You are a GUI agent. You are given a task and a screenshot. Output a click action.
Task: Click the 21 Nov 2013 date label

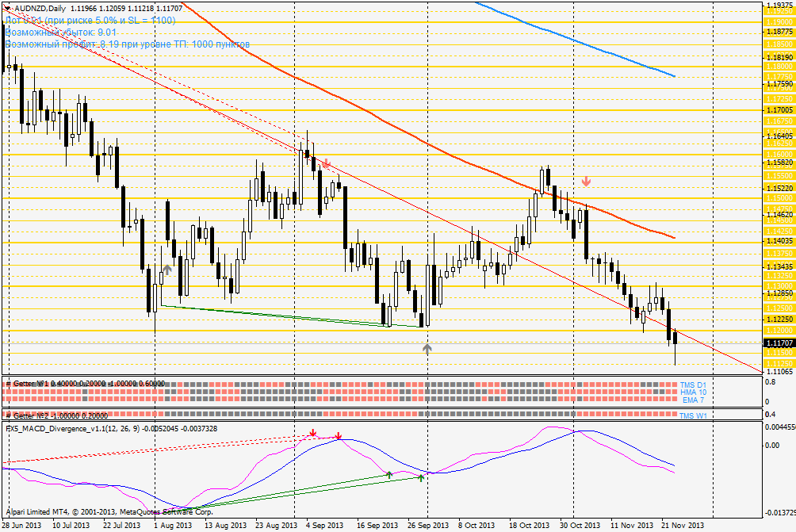coord(683,526)
